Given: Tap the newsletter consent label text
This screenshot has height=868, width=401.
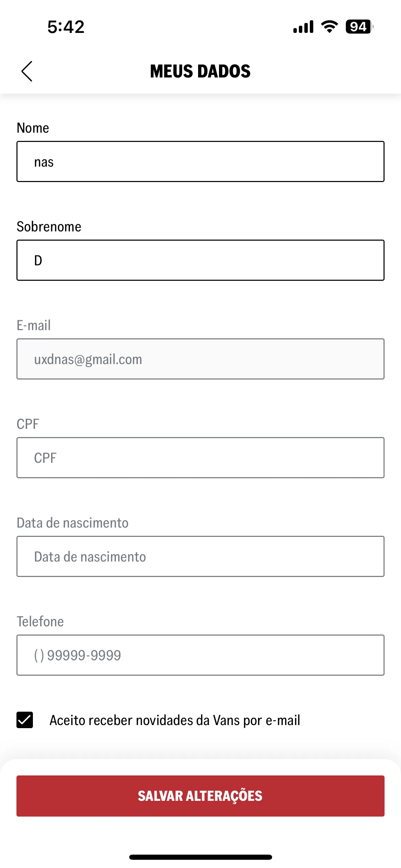Looking at the screenshot, I should [x=175, y=720].
